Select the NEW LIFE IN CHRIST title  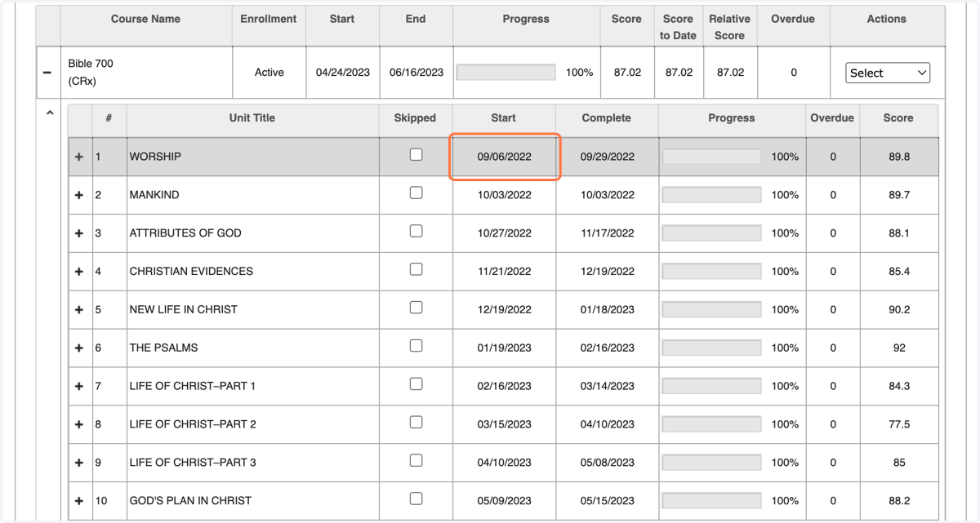coord(184,310)
